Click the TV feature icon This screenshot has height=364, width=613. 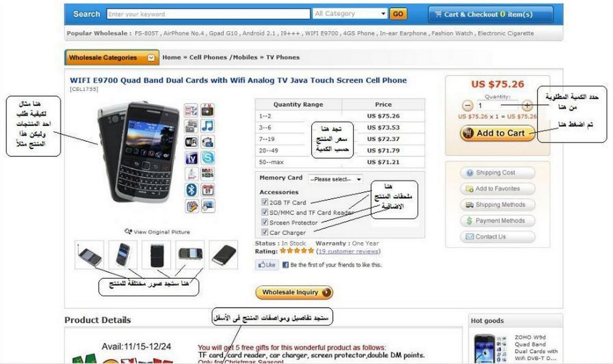(x=191, y=158)
